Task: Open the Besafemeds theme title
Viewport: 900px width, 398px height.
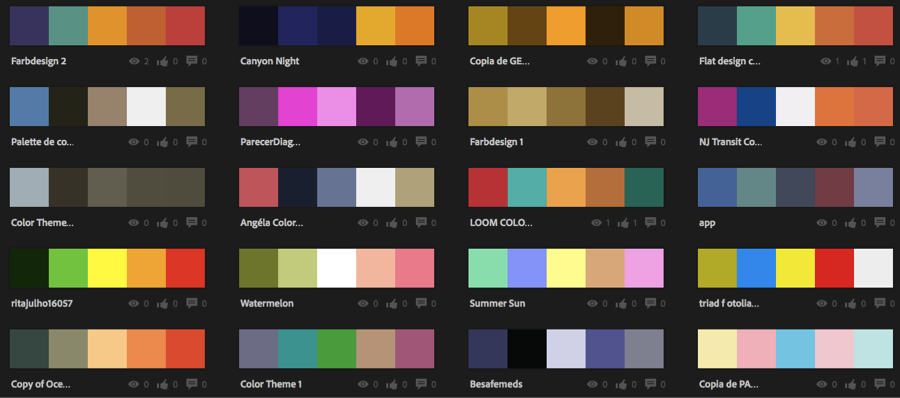Action: [x=496, y=384]
